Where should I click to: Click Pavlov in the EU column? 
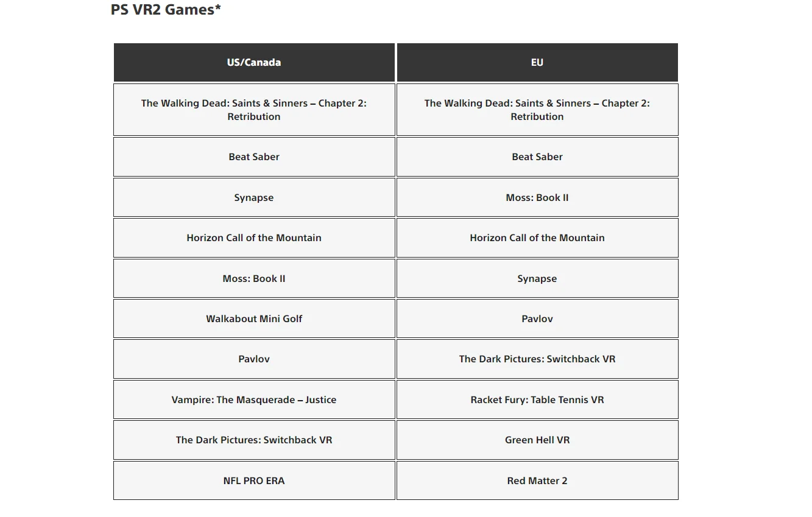pos(537,318)
